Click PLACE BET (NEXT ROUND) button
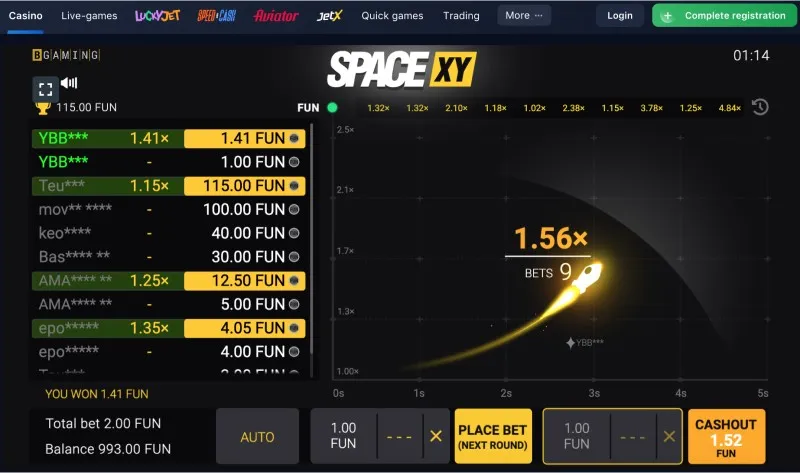The image size is (800, 473). click(x=493, y=437)
